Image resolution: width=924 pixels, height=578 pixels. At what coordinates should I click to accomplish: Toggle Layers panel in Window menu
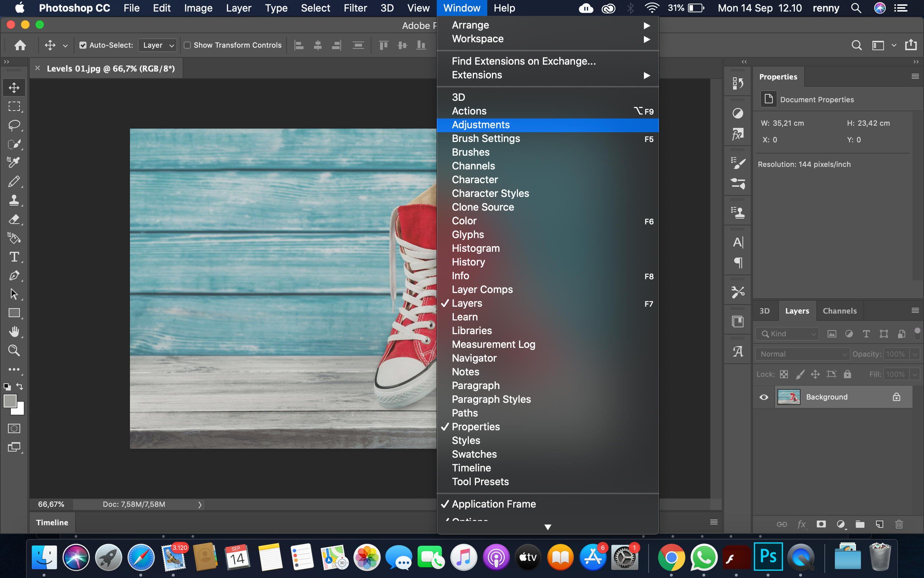pyautogui.click(x=548, y=303)
